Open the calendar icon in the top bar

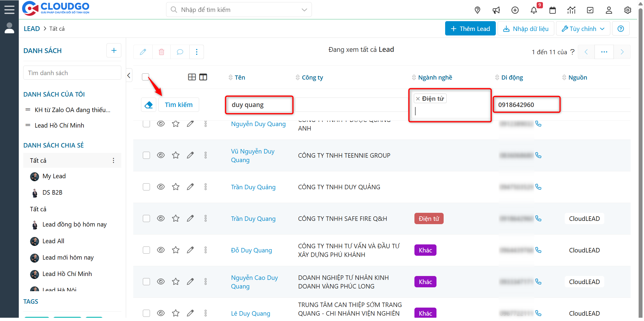pyautogui.click(x=553, y=10)
